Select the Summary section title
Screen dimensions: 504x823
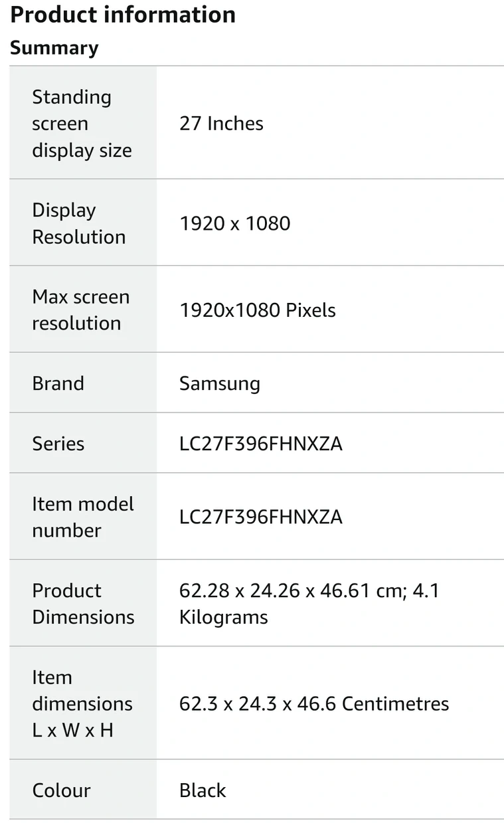tap(54, 48)
